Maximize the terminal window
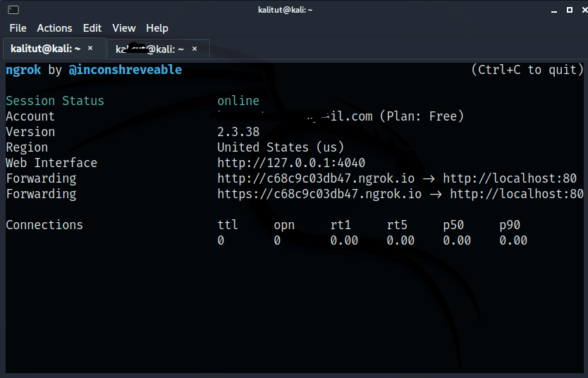 [x=569, y=10]
